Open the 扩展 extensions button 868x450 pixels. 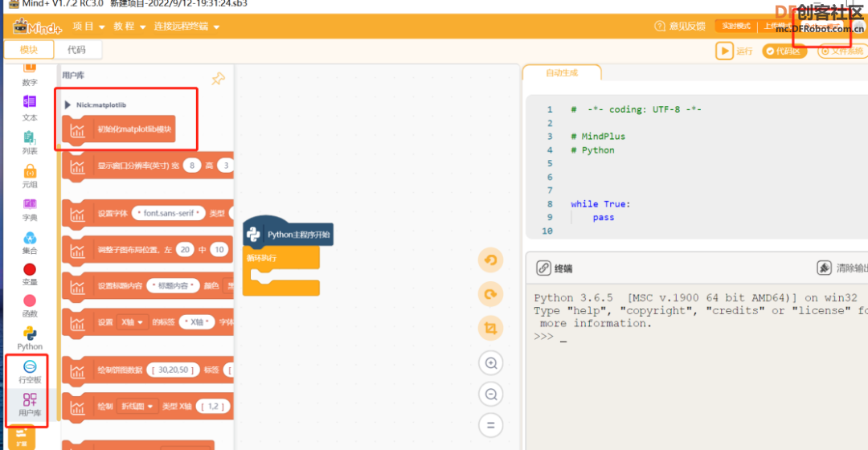pos(22,437)
